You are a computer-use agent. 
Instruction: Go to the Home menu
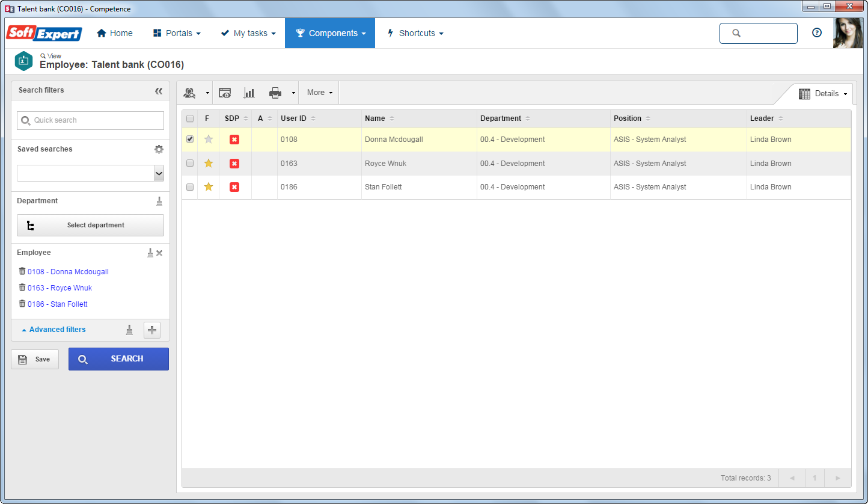tap(115, 33)
